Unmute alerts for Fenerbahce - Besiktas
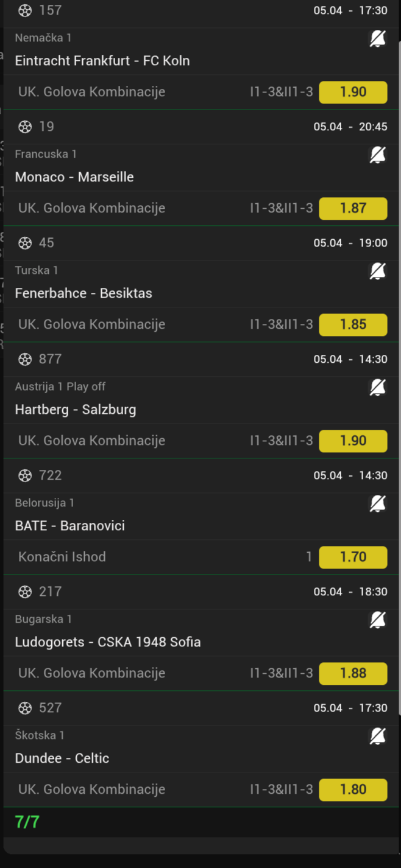This screenshot has height=868, width=401. coord(378,271)
